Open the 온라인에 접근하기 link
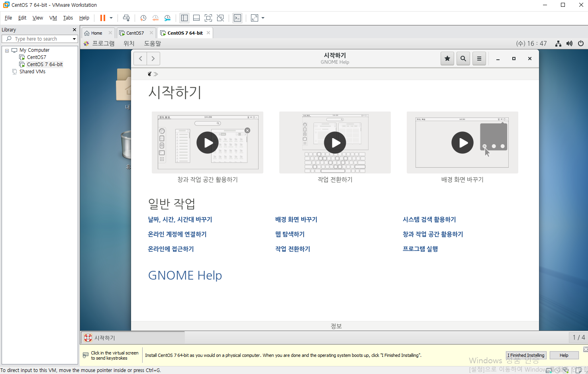 [171, 249]
